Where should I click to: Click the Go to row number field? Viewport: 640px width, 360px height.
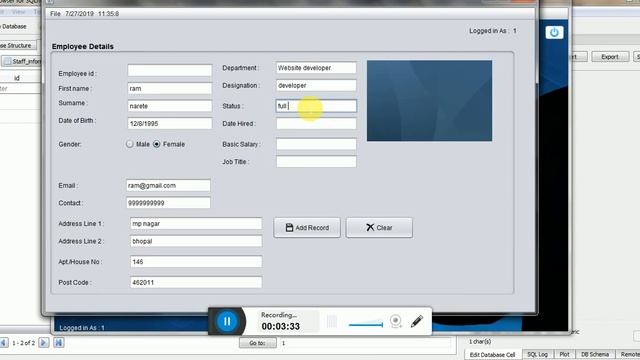(x=366, y=343)
